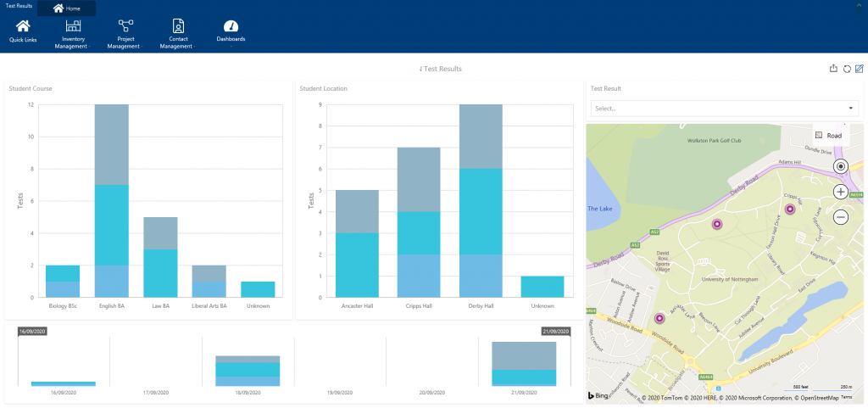Click the 17/09/2020 axis date label
Image resolution: width=868 pixels, height=408 pixels.
click(156, 393)
